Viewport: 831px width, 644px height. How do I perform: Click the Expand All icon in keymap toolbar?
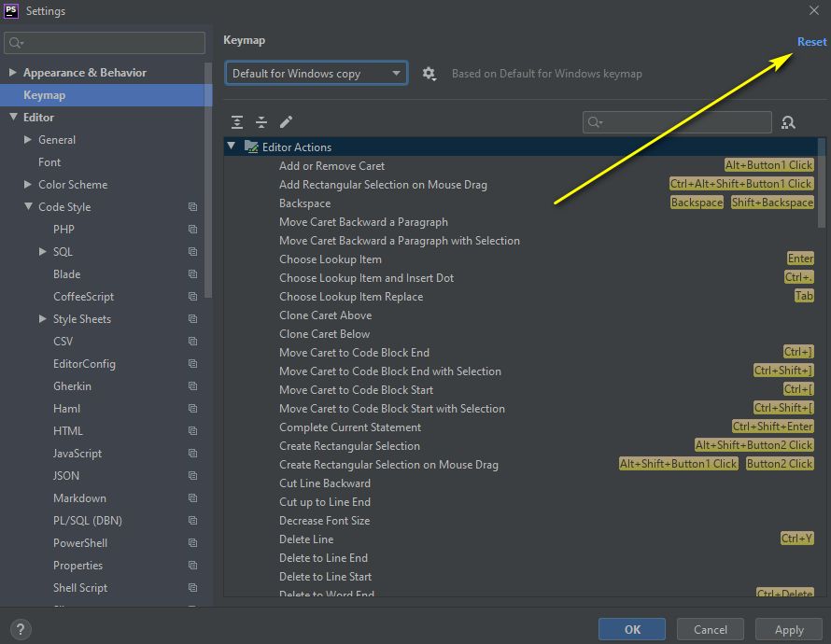tap(237, 122)
